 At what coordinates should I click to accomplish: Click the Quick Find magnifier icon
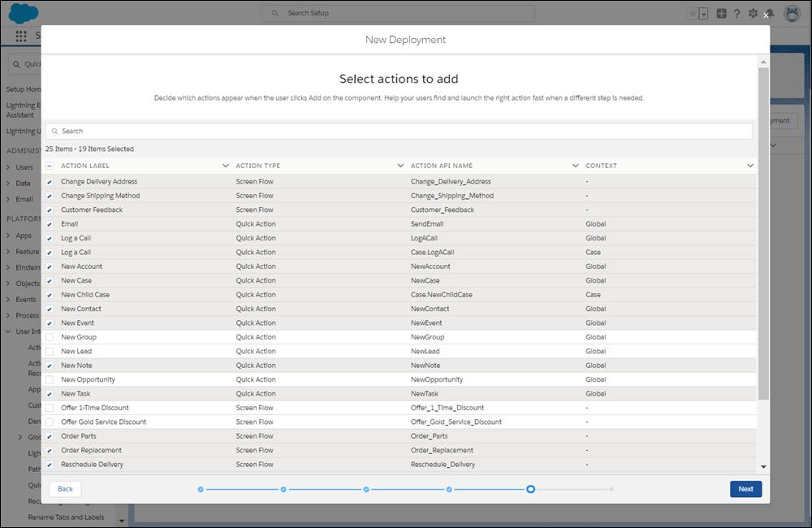point(16,64)
